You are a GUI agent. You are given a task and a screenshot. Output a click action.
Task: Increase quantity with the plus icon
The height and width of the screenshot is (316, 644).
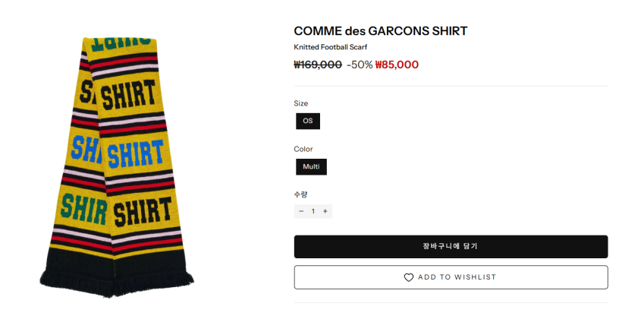325,211
